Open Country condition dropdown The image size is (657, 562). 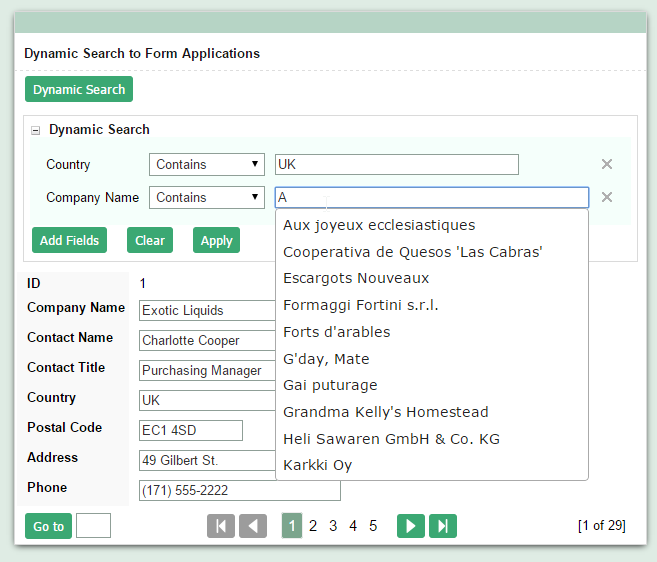(207, 164)
